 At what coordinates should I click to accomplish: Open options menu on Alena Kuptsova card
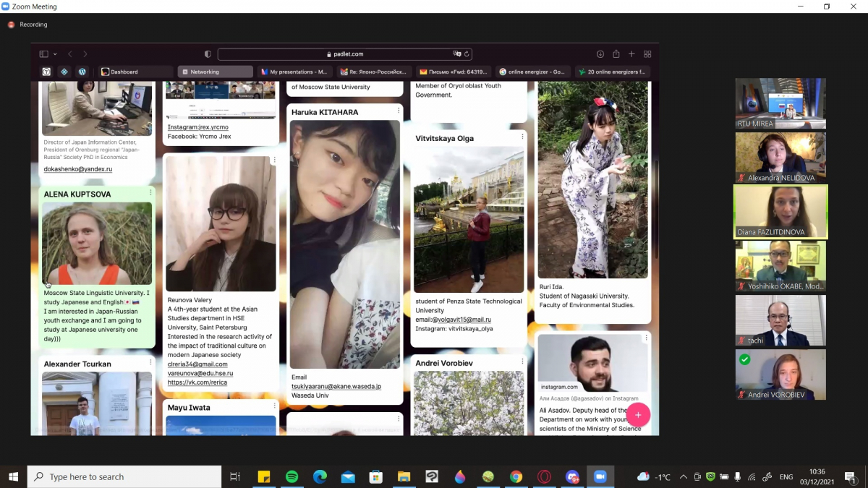tap(150, 192)
